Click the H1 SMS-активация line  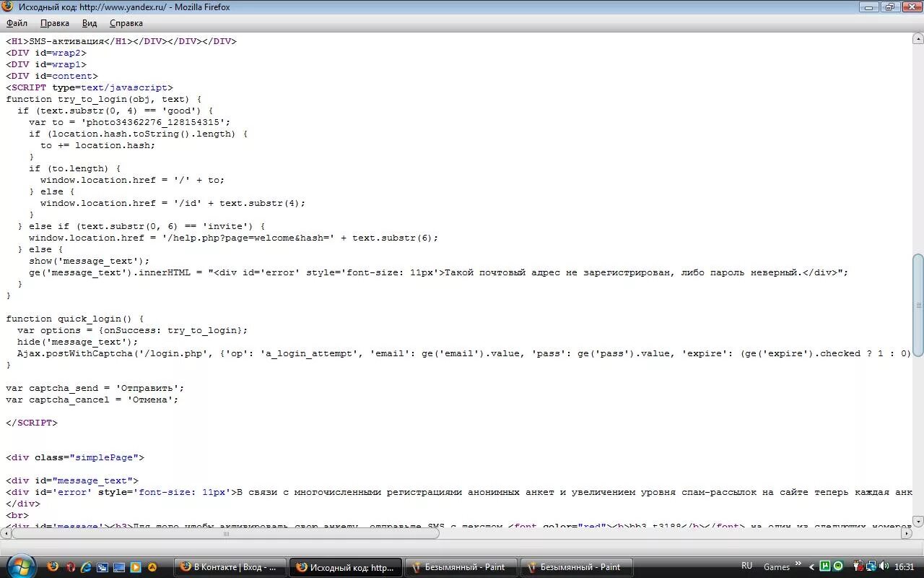[x=121, y=41]
